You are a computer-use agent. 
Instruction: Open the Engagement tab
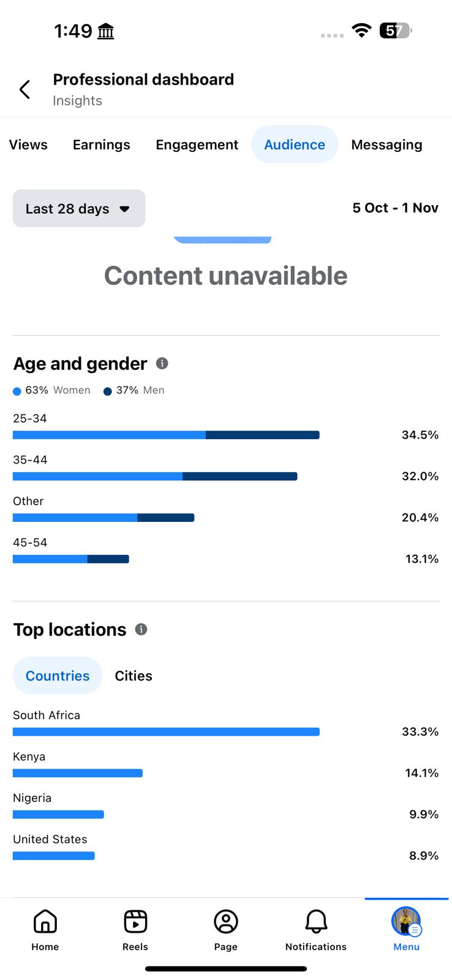click(197, 145)
